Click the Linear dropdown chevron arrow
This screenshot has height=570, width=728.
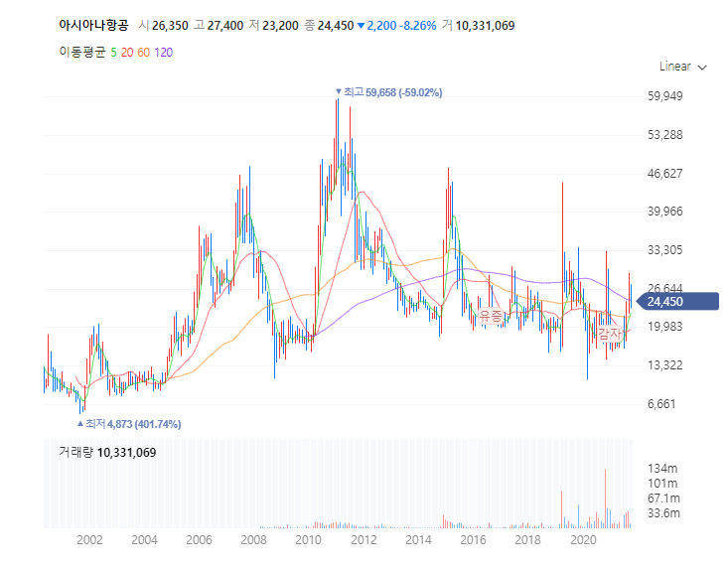tap(702, 68)
